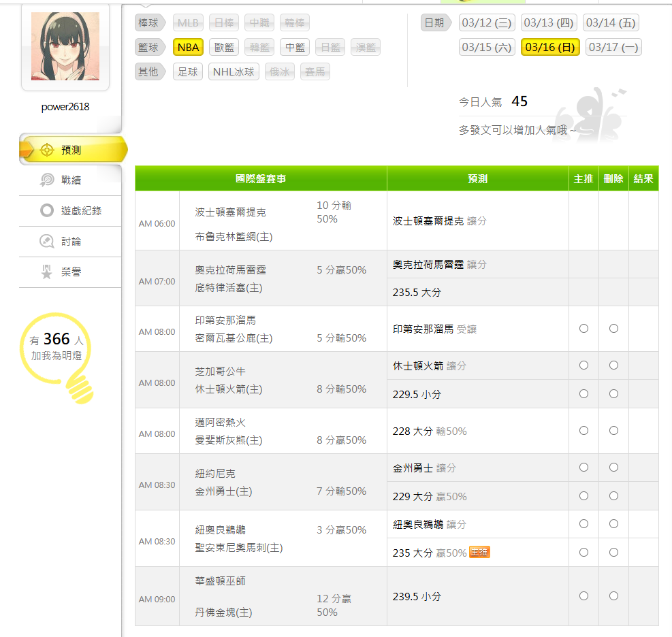Select 主推 radio for 休士頓火箭 讓分

tap(583, 365)
